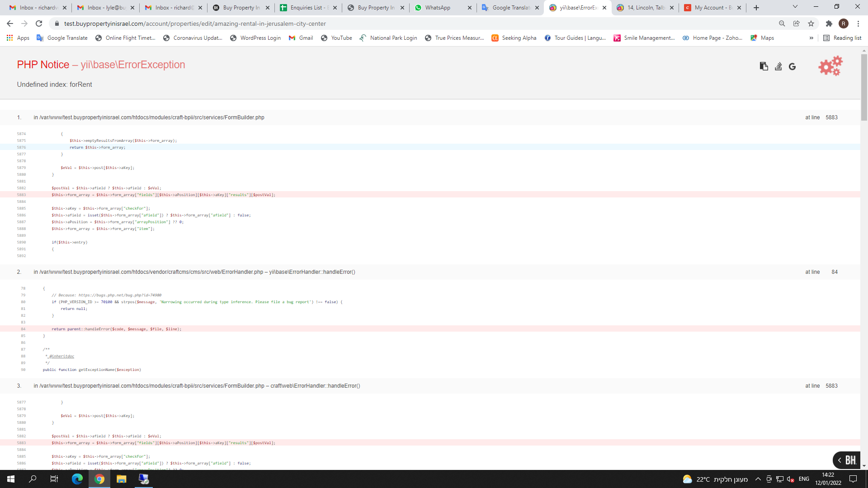Click the copy error to clipboard icon

tap(764, 66)
